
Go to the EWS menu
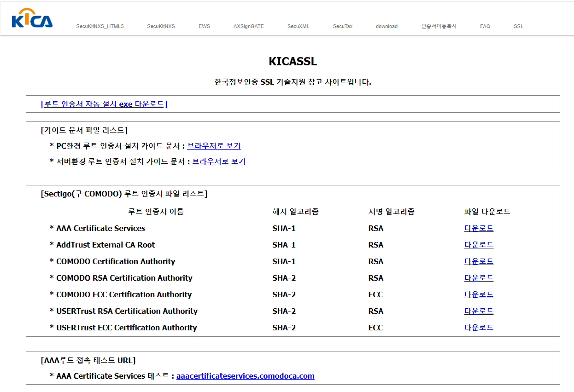pyautogui.click(x=204, y=26)
